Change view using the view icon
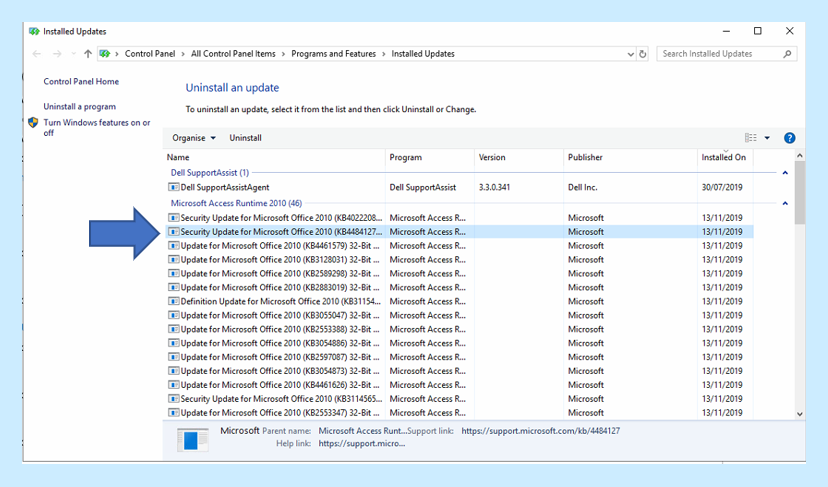828x487 pixels. point(750,138)
